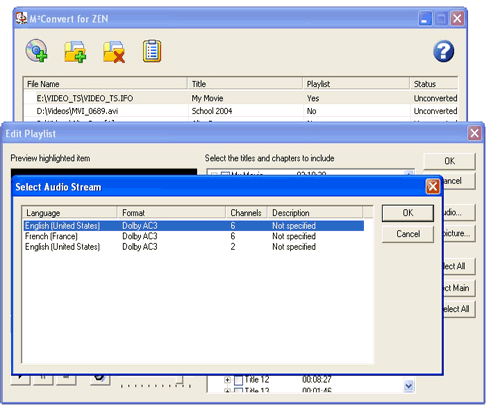Select D:\Videos\MVI_0689.avi file row
The image size is (500, 411).
tap(241, 111)
